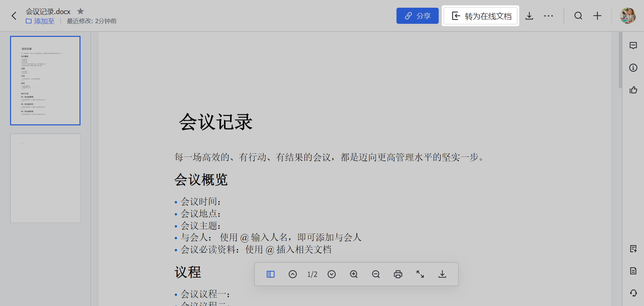644x306 pixels.
Task: Download the file from the top header
Action: tap(529, 16)
